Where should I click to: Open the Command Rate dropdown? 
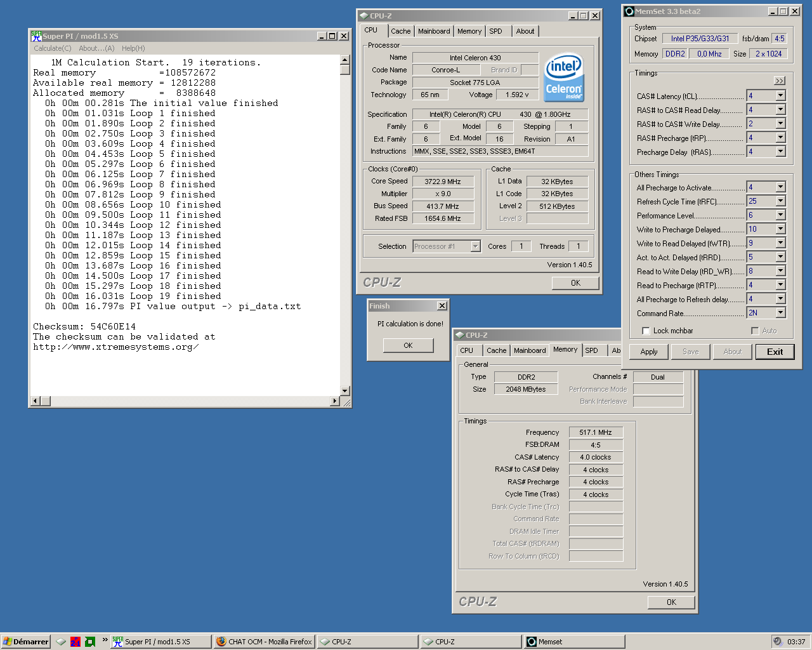click(780, 313)
